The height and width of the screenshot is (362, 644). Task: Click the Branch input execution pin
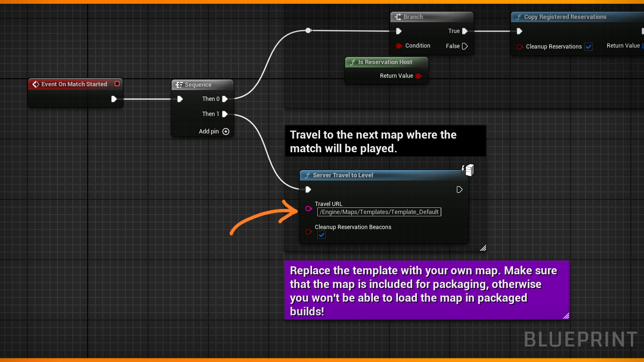pos(399,31)
